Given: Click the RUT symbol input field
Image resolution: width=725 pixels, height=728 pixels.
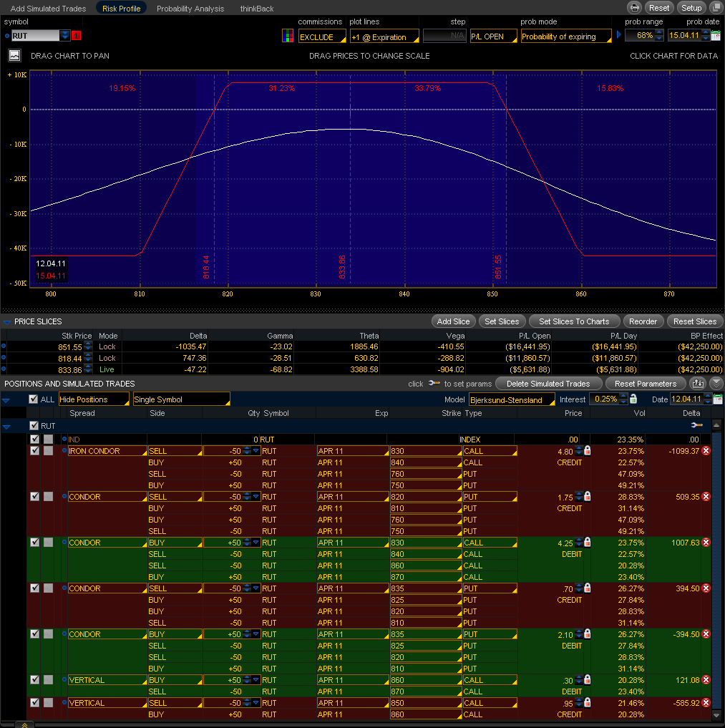Looking at the screenshot, I should point(35,35).
